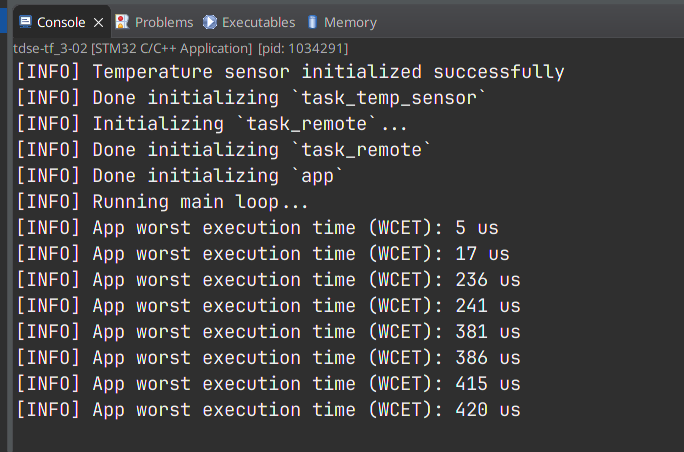The width and height of the screenshot is (684, 452).
Task: Close the Console view tab
Action: click(99, 22)
